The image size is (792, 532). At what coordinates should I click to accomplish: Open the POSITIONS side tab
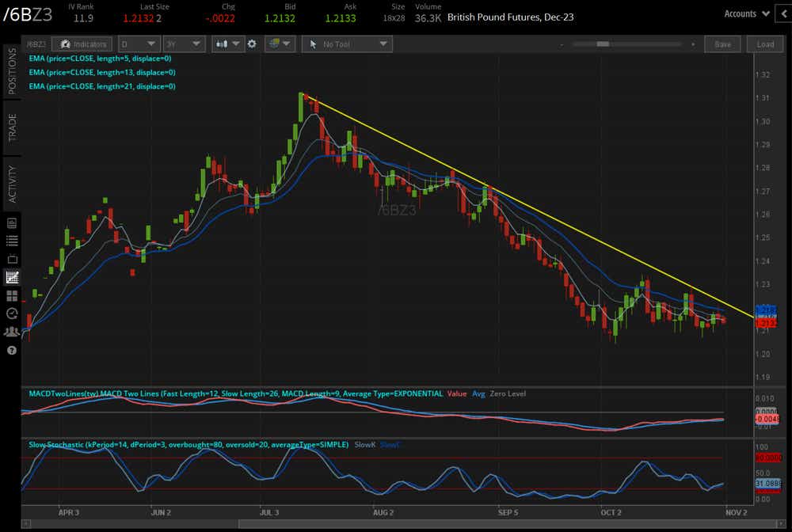pos(12,72)
